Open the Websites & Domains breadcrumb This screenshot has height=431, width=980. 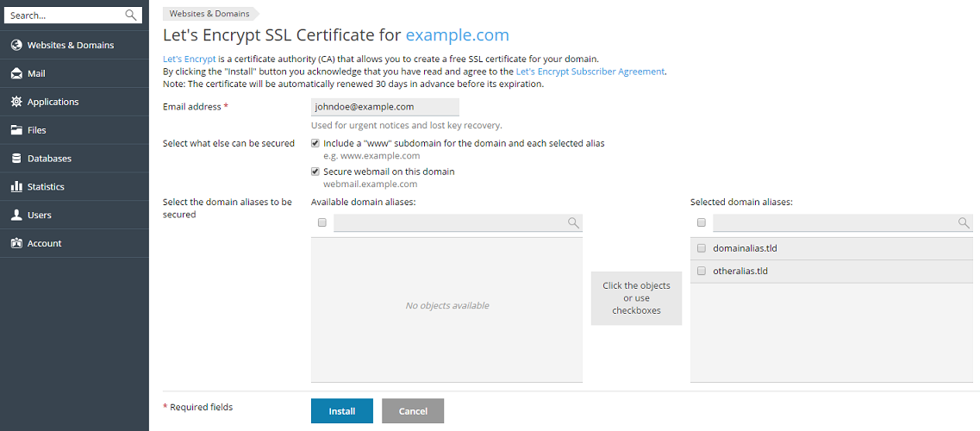click(x=209, y=14)
